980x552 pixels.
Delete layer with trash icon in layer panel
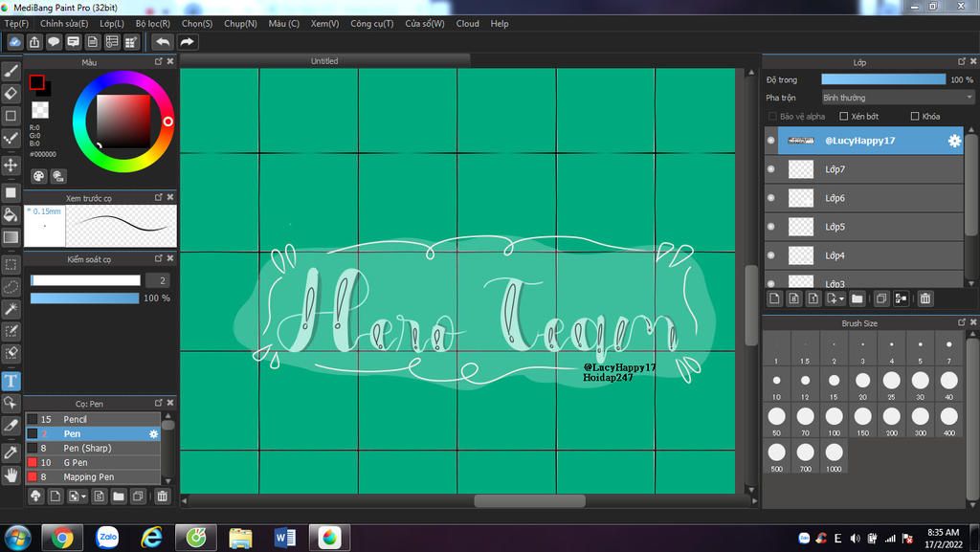coord(925,298)
